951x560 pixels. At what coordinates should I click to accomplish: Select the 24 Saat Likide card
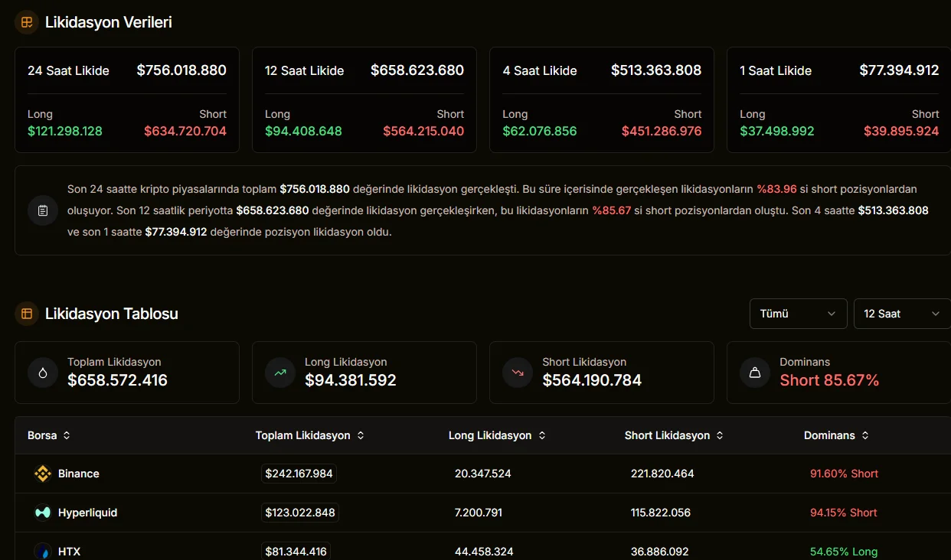click(127, 100)
